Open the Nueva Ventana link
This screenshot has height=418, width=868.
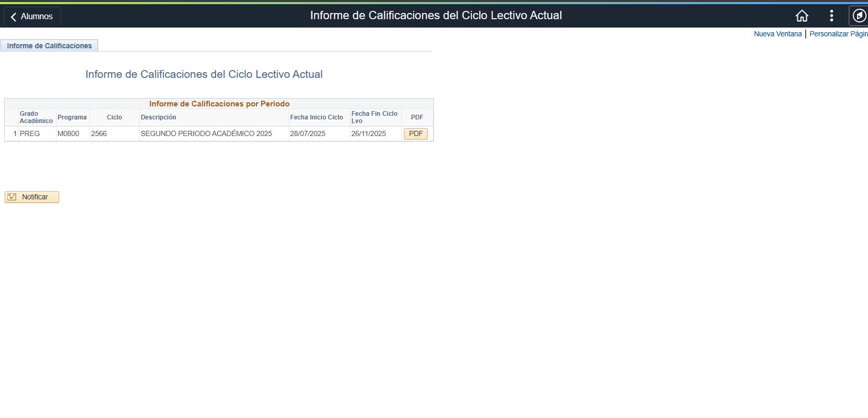(778, 34)
